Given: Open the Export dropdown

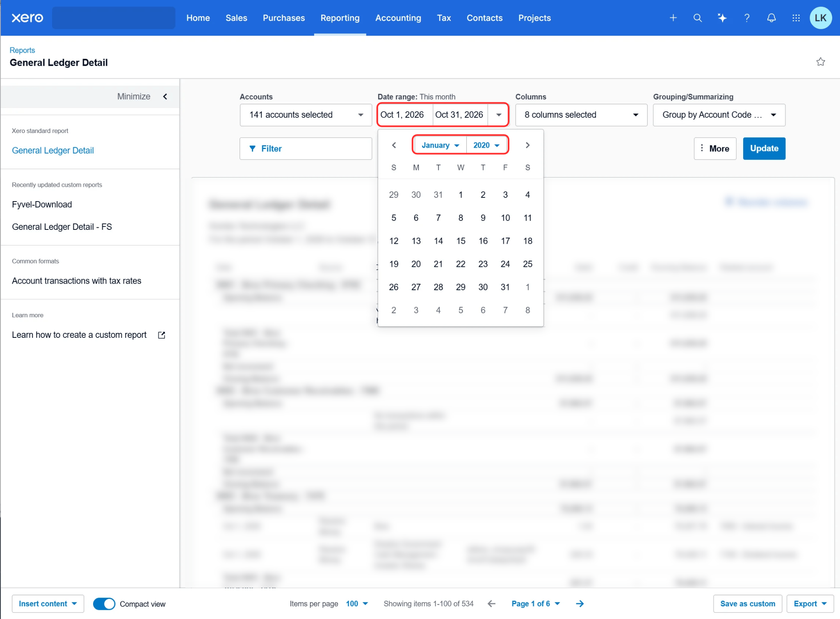Looking at the screenshot, I should (x=810, y=604).
